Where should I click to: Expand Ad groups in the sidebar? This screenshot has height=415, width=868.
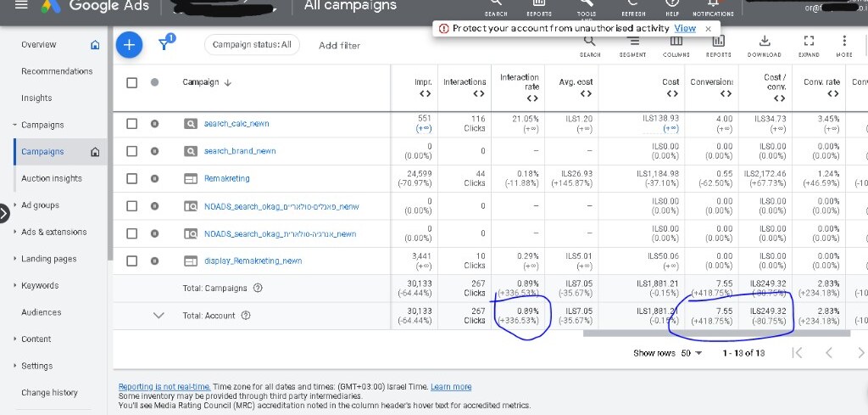coord(15,205)
